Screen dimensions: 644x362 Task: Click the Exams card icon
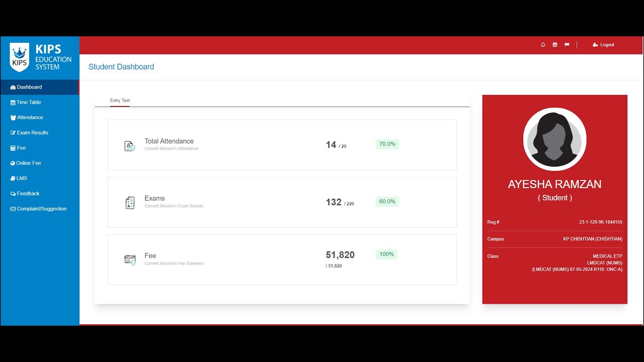pyautogui.click(x=130, y=203)
